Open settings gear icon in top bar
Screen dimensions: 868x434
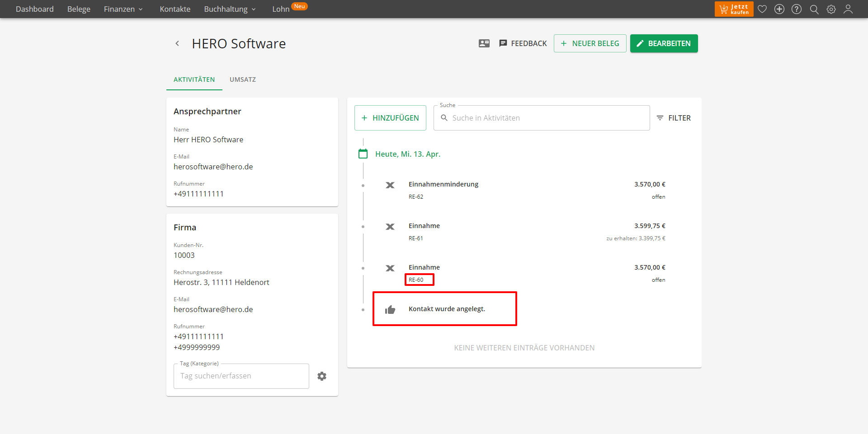[831, 9]
